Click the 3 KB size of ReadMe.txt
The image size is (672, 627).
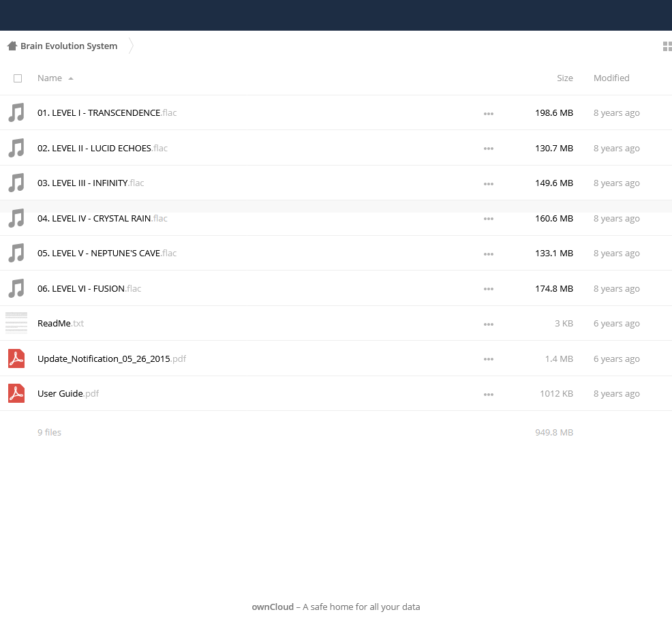pos(564,324)
